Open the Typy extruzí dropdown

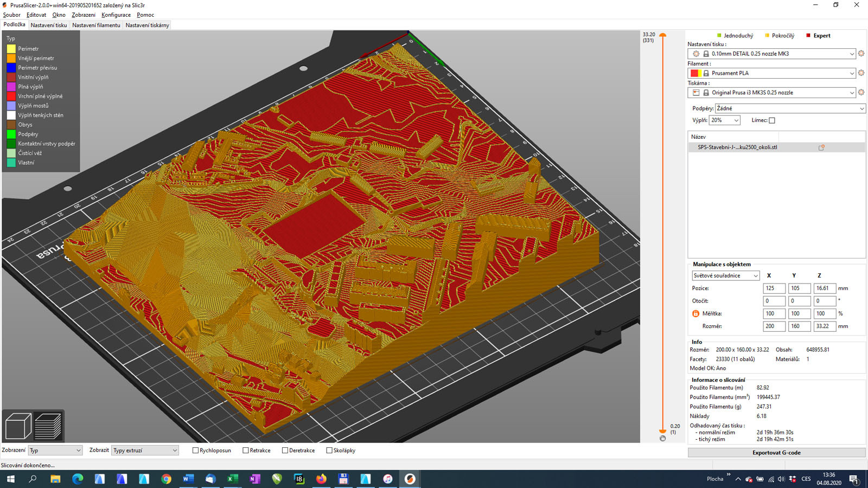[145, 451]
